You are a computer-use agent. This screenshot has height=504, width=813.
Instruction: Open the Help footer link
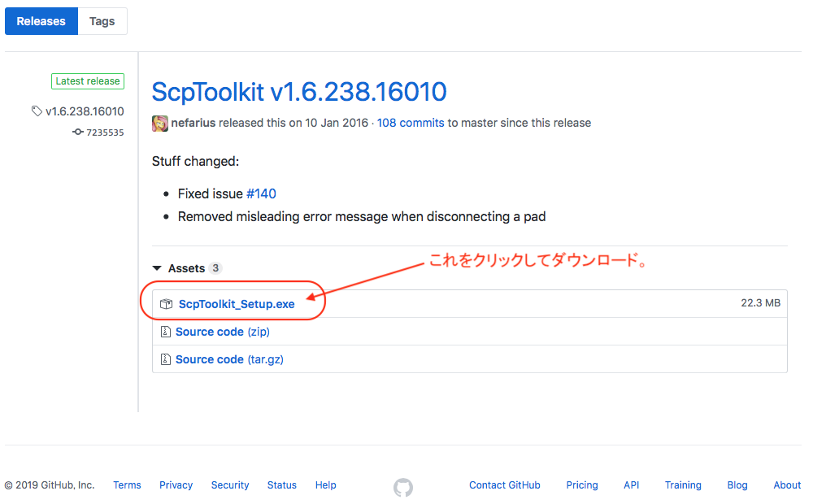point(326,485)
